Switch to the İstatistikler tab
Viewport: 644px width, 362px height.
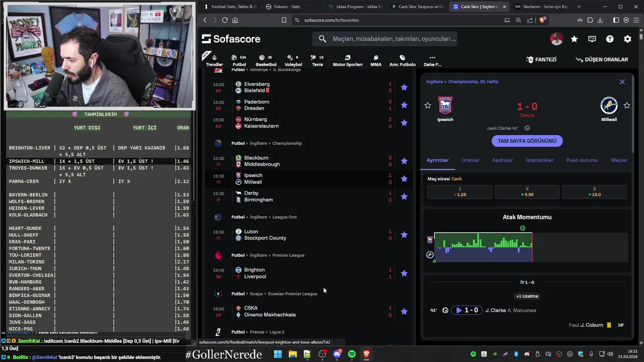(539, 160)
